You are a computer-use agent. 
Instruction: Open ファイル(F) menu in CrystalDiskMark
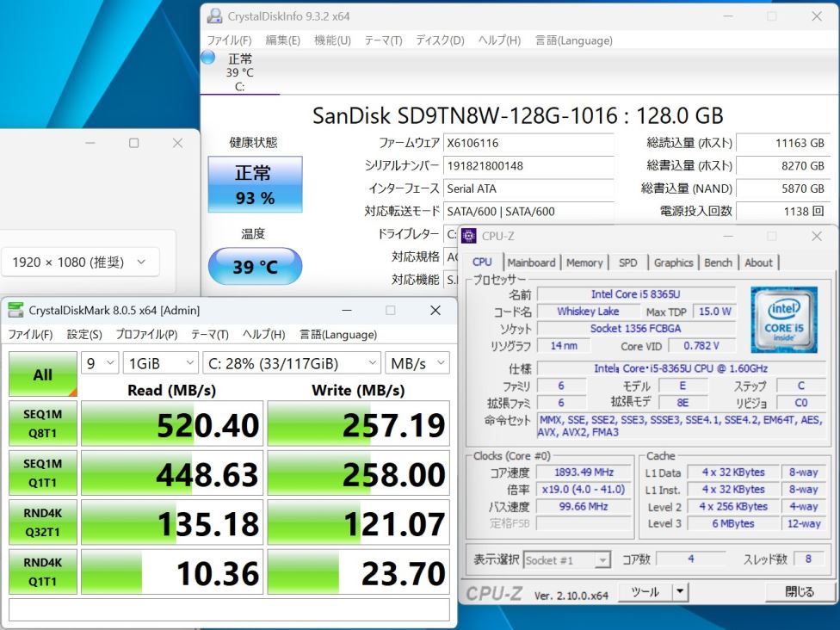(x=30, y=335)
